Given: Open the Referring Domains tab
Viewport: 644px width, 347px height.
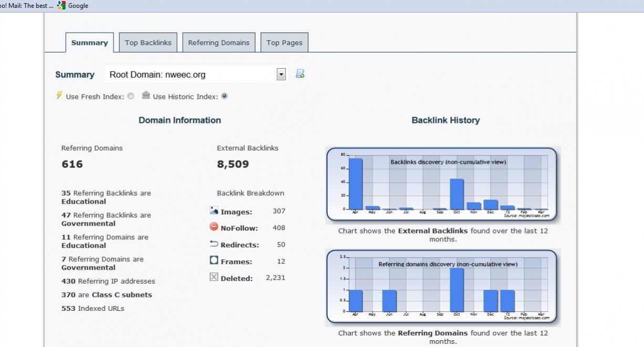Looking at the screenshot, I should [219, 43].
